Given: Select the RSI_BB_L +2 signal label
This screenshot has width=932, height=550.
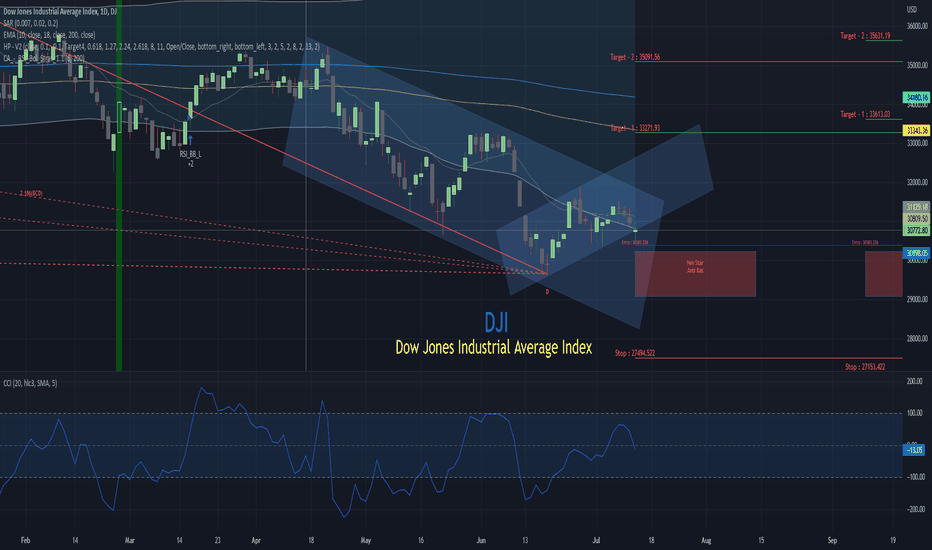Looking at the screenshot, I should 191,158.
